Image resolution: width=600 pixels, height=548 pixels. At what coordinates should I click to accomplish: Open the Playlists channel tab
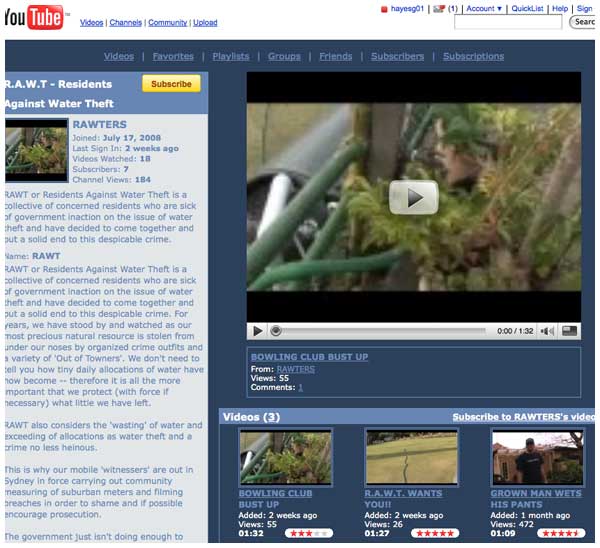(x=231, y=56)
